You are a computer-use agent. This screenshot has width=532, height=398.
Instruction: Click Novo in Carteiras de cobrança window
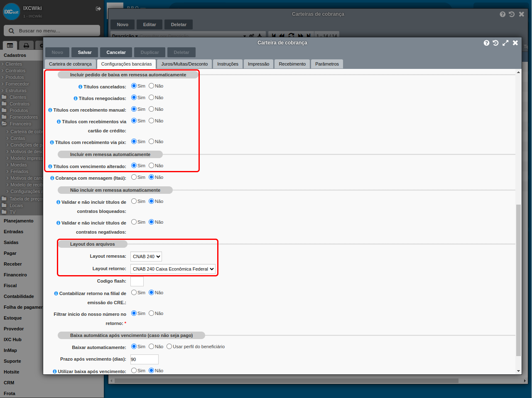click(x=123, y=24)
